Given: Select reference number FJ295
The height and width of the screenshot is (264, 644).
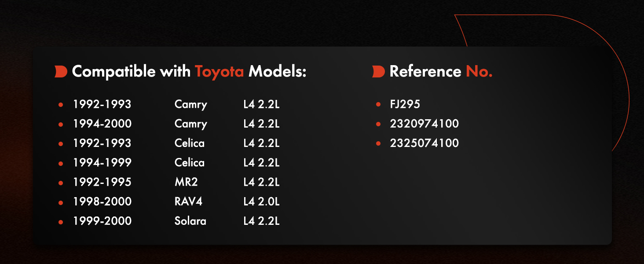Looking at the screenshot, I should [405, 104].
